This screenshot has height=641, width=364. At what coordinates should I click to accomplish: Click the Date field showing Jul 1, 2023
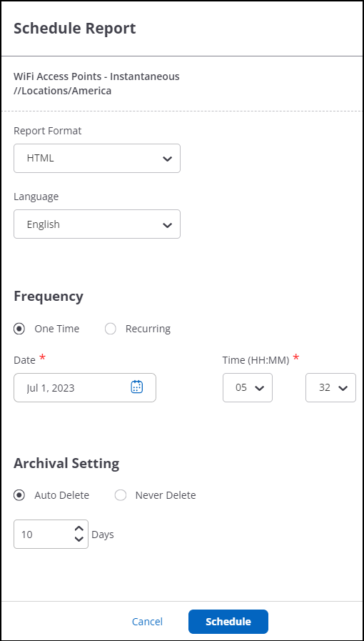tap(85, 387)
